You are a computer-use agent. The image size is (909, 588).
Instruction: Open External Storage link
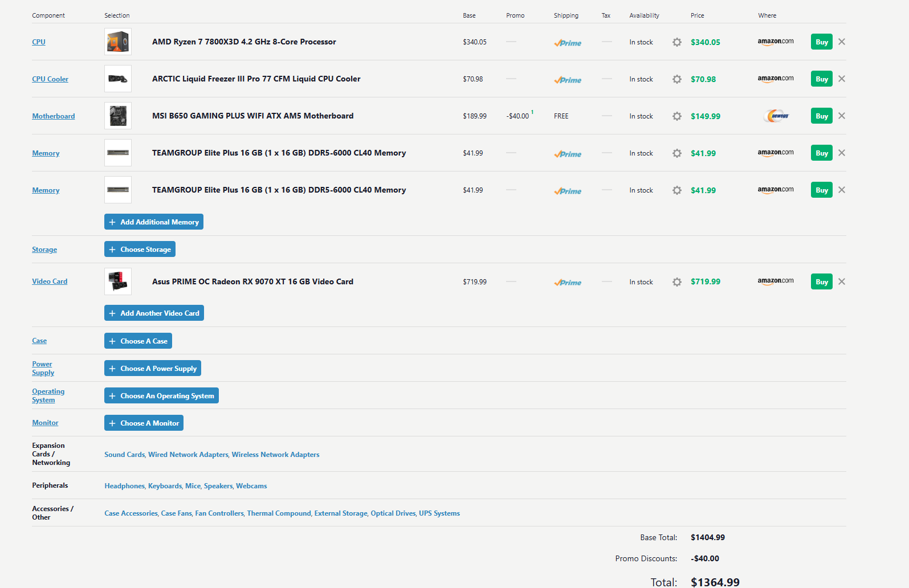[x=341, y=513]
